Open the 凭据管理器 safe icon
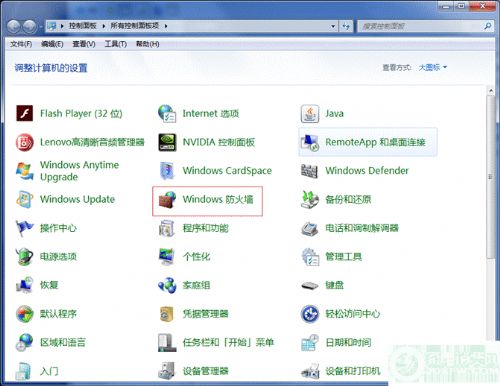500x386 pixels. 167,314
